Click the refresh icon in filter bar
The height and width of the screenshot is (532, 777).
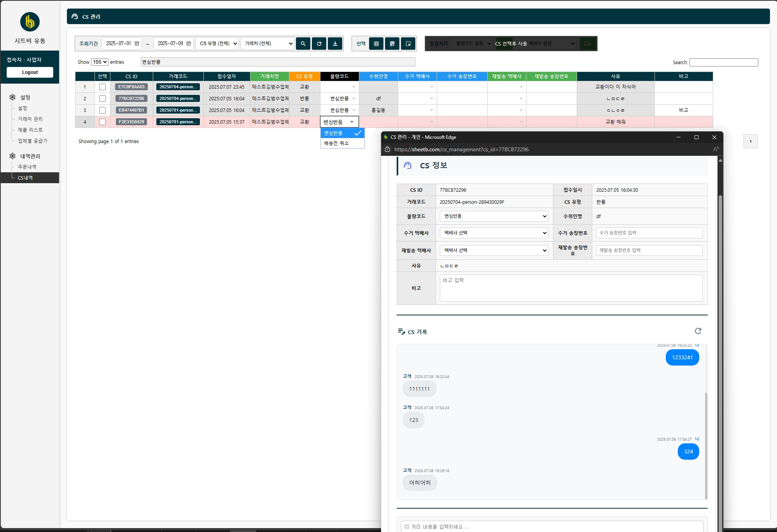pos(319,44)
